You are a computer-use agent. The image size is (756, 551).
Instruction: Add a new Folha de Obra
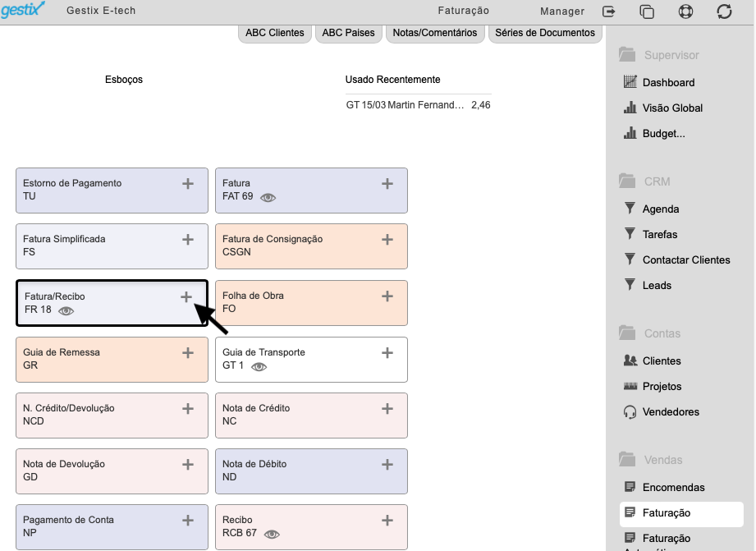[387, 296]
